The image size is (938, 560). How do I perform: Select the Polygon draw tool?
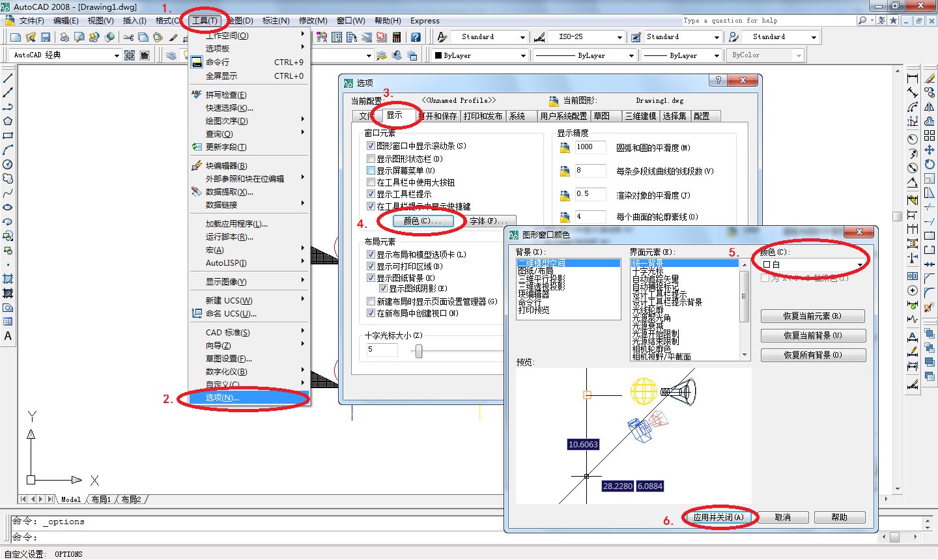[8, 121]
